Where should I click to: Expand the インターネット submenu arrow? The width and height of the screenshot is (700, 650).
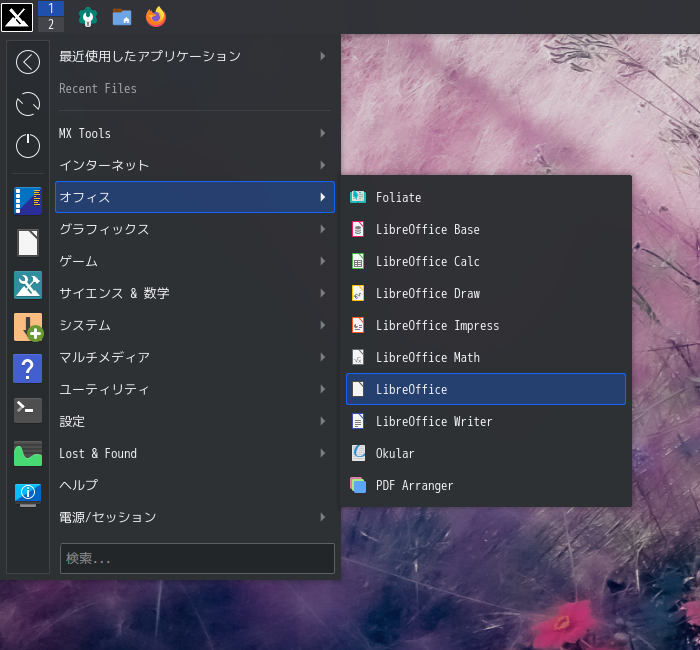323,165
